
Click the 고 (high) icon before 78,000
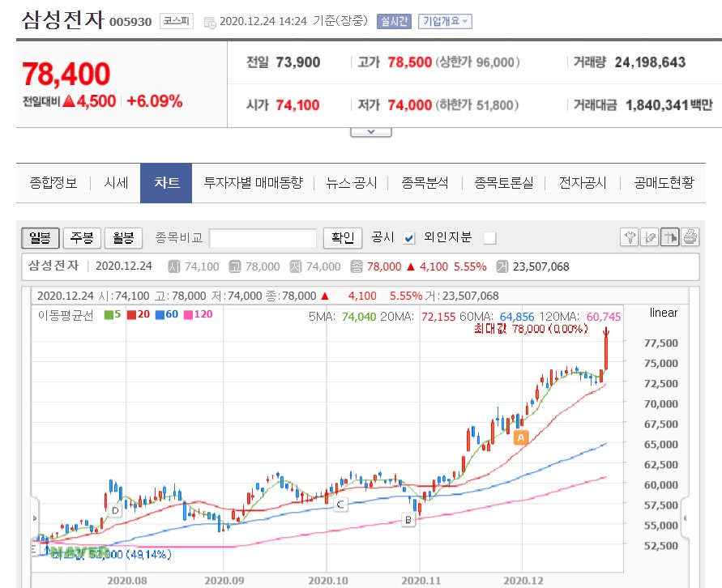coord(235,266)
